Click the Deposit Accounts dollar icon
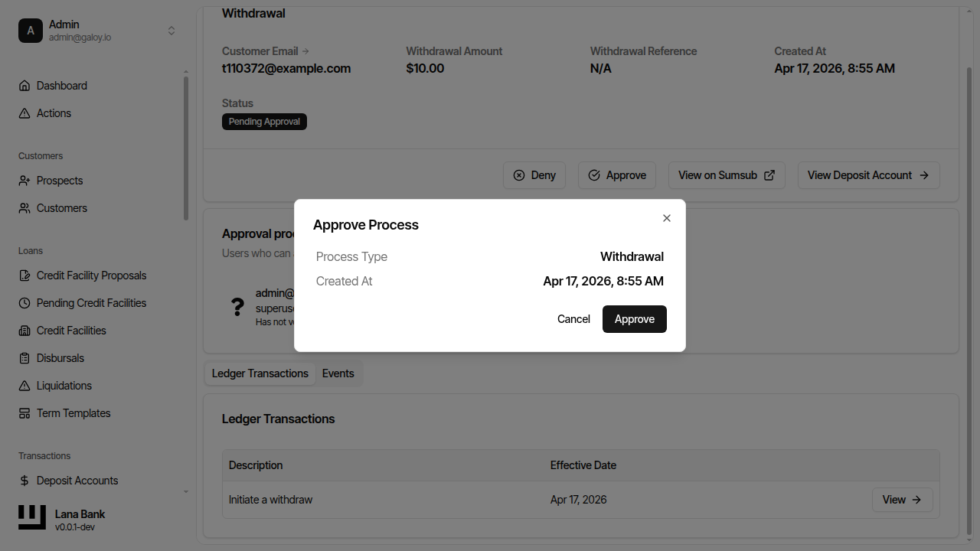 click(24, 481)
